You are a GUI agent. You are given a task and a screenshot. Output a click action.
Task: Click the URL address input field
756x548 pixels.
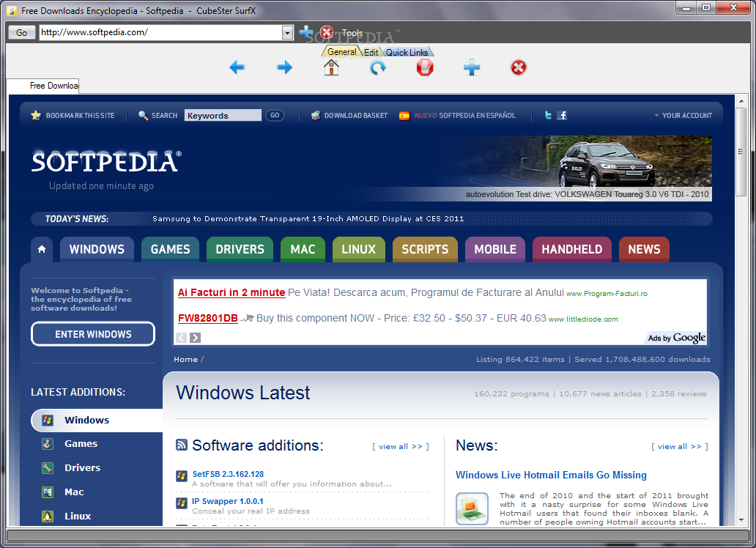160,33
